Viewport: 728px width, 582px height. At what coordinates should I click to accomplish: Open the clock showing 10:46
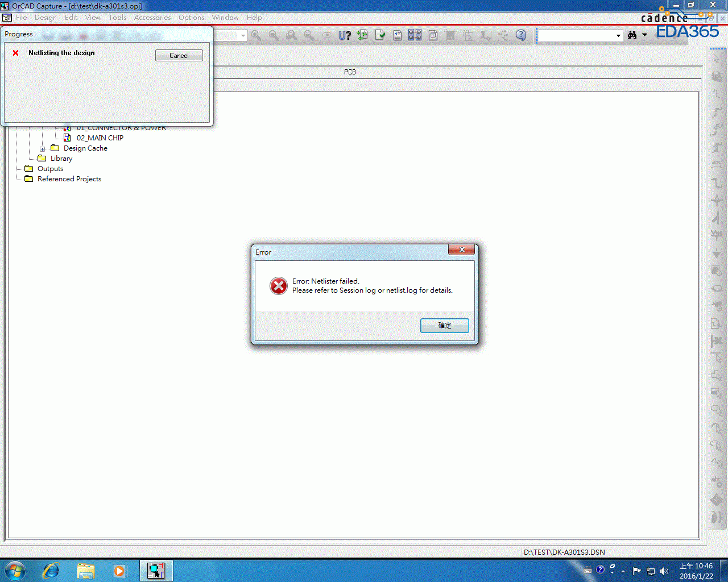click(696, 571)
